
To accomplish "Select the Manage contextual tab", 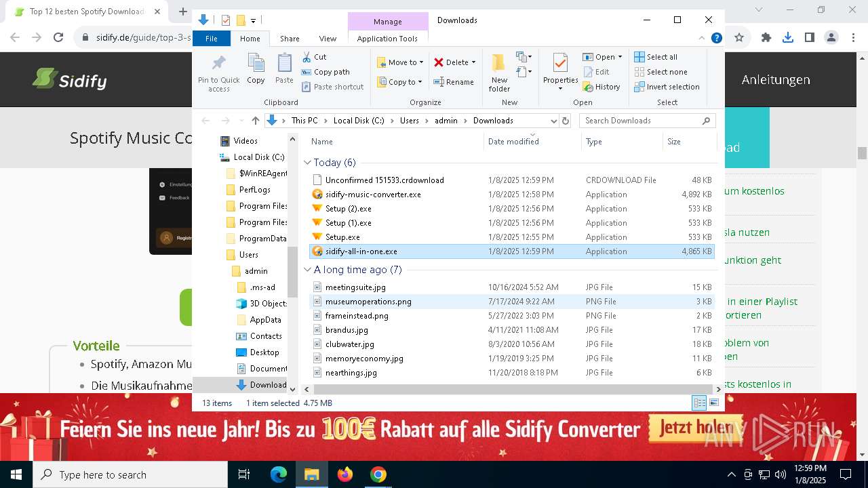I will [387, 22].
